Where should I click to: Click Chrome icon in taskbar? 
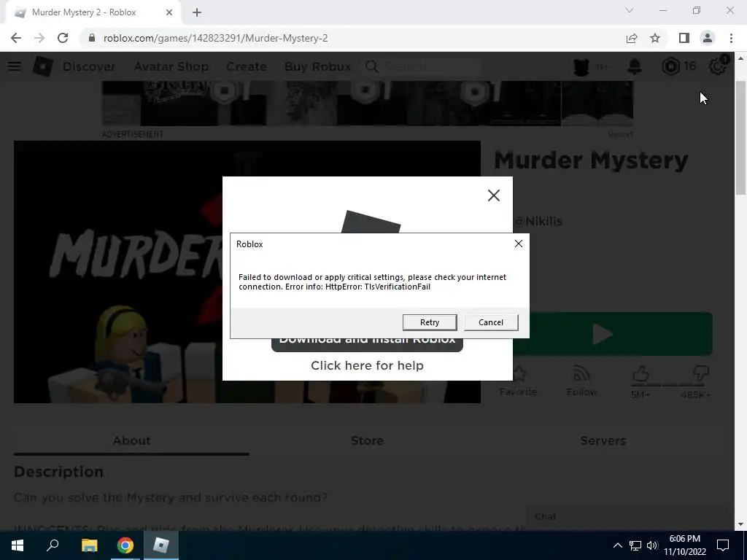(125, 545)
